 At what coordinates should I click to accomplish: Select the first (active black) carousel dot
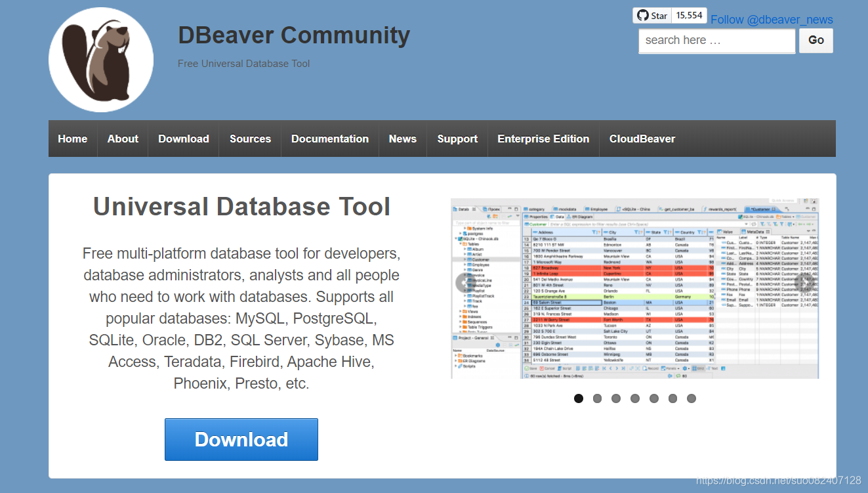[x=579, y=398]
